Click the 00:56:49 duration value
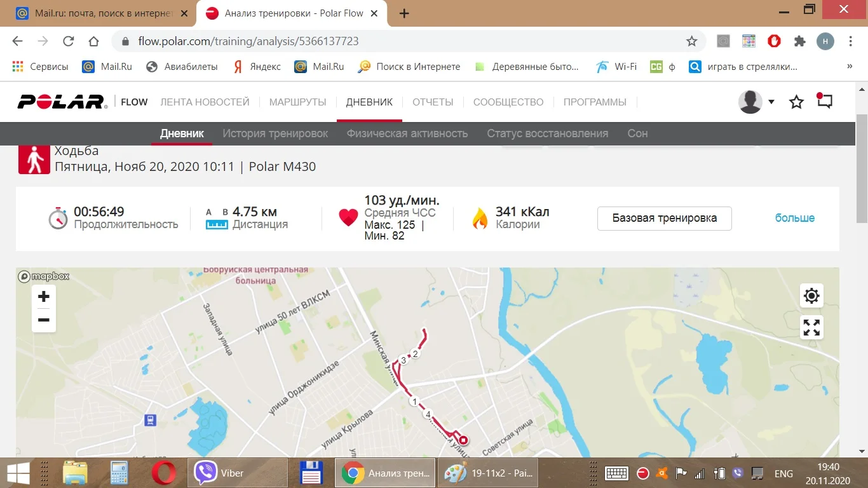 (99, 212)
